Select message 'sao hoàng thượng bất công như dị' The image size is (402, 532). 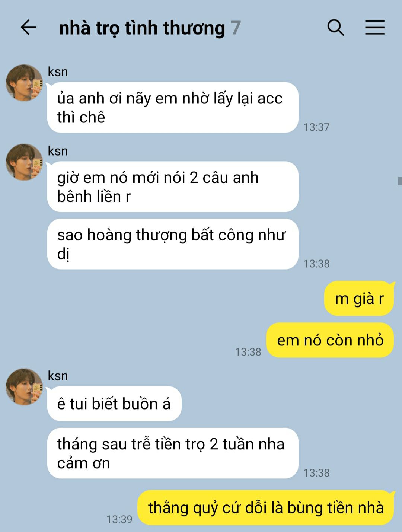tap(173, 244)
